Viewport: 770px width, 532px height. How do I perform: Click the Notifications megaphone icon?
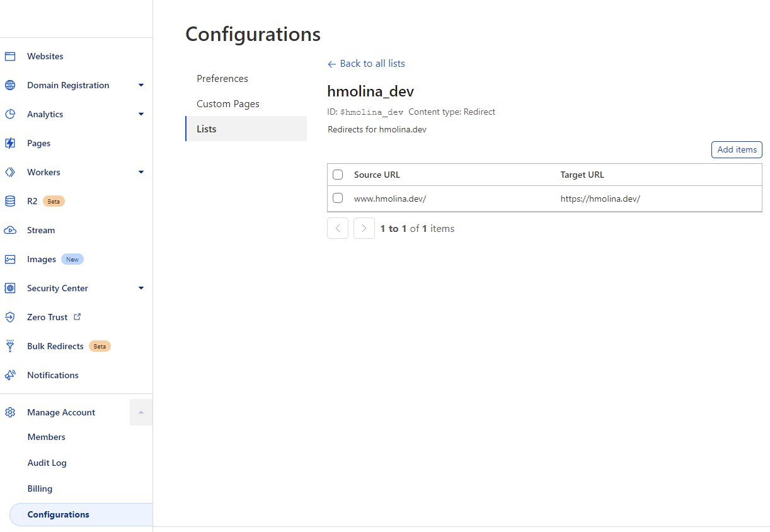pyautogui.click(x=10, y=375)
